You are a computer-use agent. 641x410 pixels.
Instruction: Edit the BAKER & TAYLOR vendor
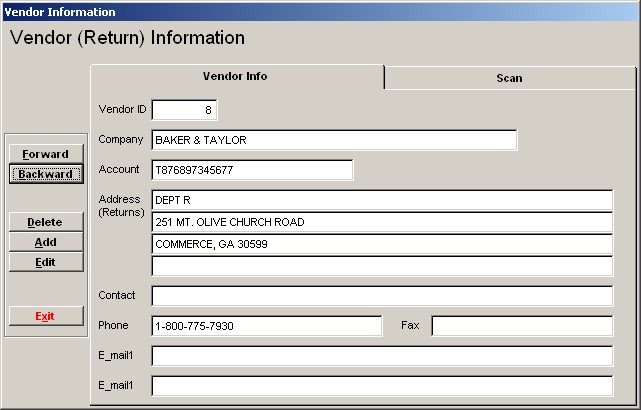46,262
